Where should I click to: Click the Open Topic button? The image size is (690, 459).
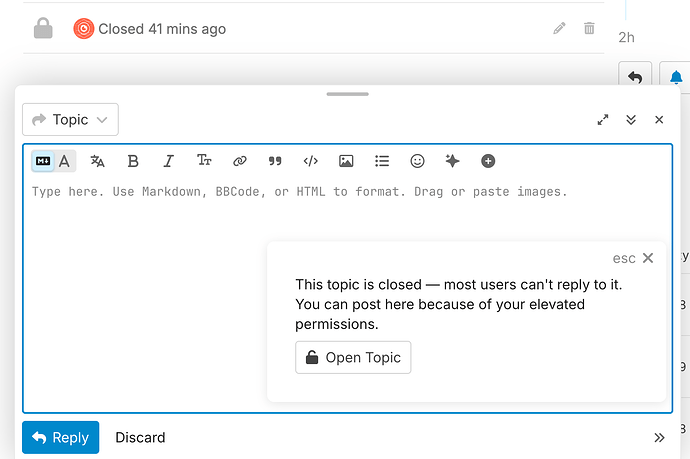pos(353,357)
